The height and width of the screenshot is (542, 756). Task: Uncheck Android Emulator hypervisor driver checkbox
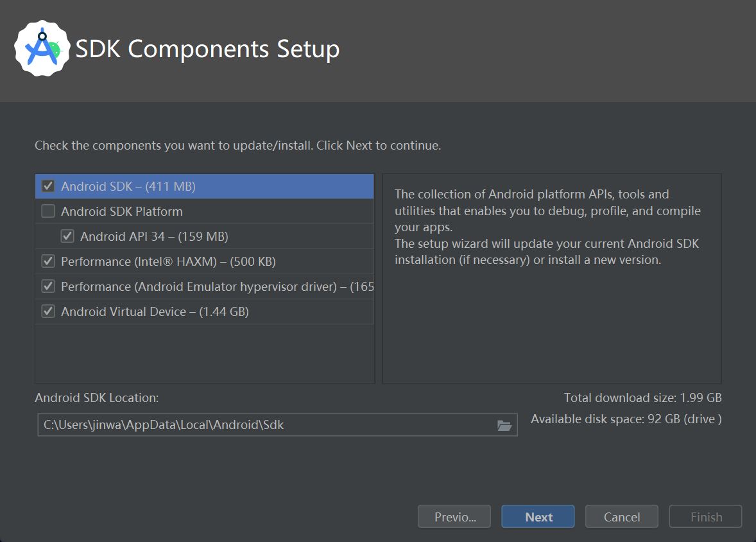48,286
